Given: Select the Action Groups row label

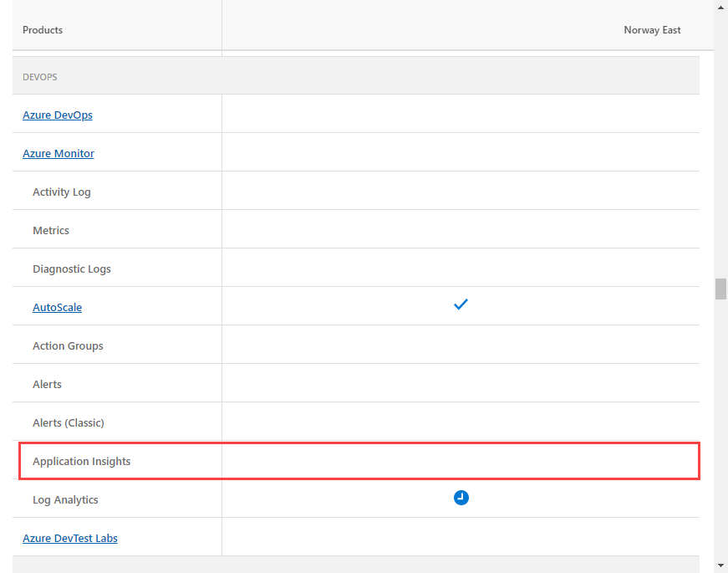Looking at the screenshot, I should coord(68,345).
